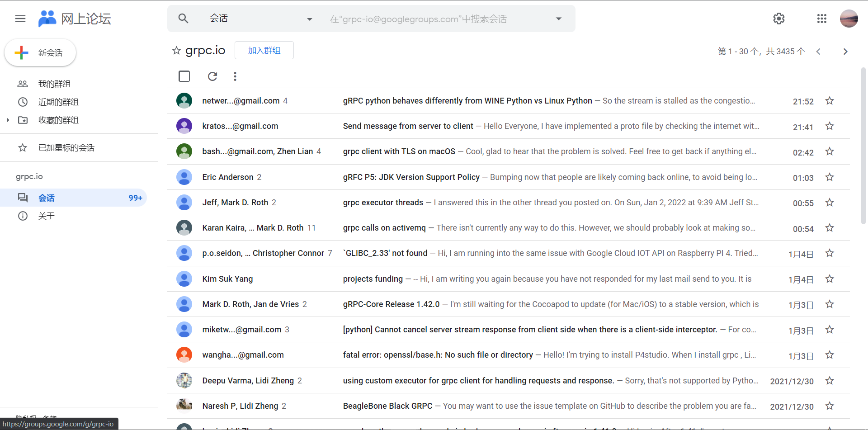Click the avatar of kratos...@gmail.com
This screenshot has width=868, height=430.
(184, 126)
